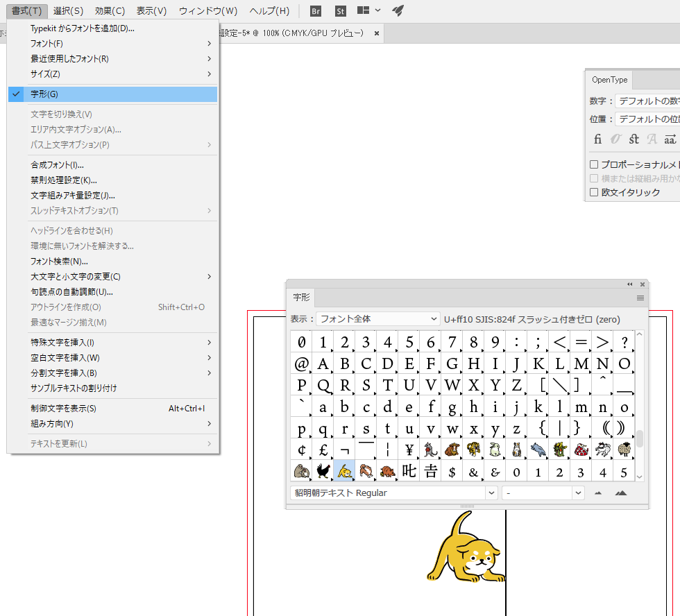
Task: Select the white rabbit glyph
Action: click(x=495, y=450)
